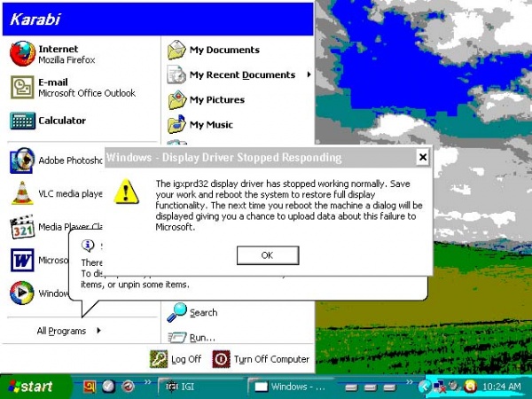Click OK in the display driver dialog

tap(268, 255)
